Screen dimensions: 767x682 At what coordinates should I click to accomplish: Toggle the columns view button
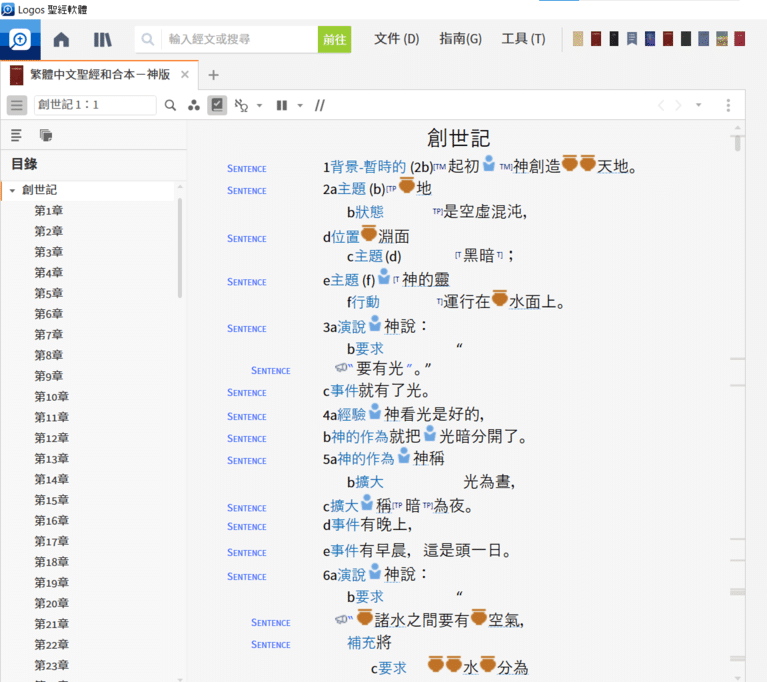(x=281, y=105)
